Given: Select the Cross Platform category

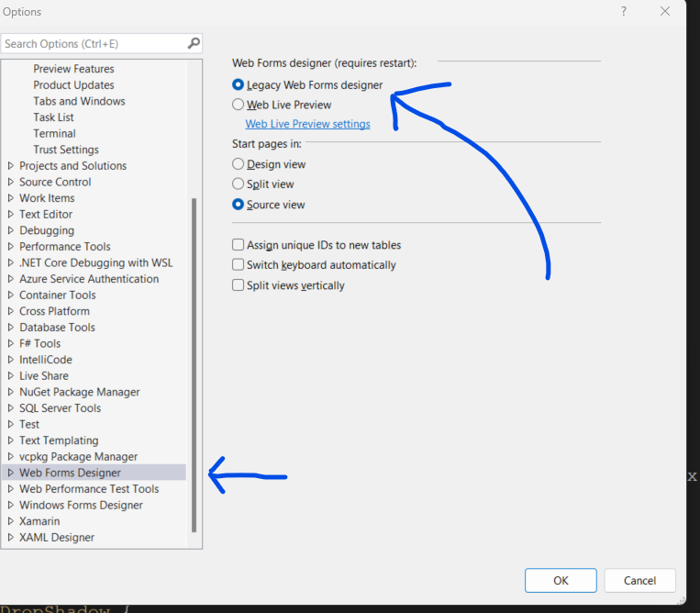Looking at the screenshot, I should pos(54,311).
